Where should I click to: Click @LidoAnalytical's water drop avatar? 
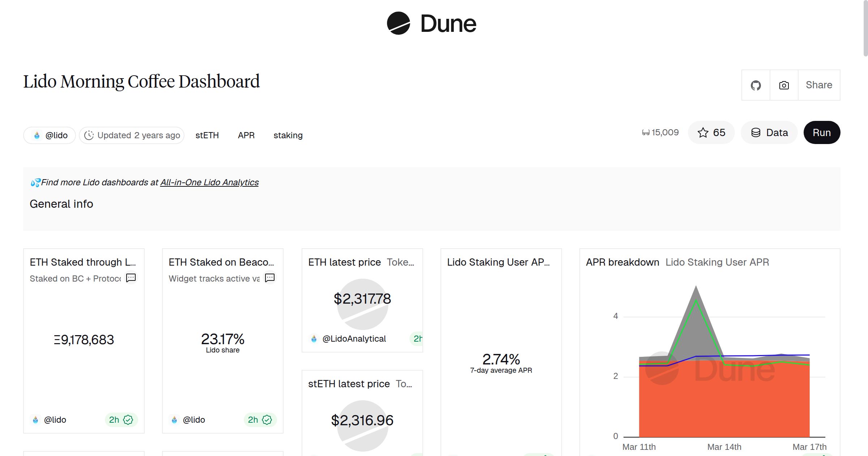pos(313,339)
